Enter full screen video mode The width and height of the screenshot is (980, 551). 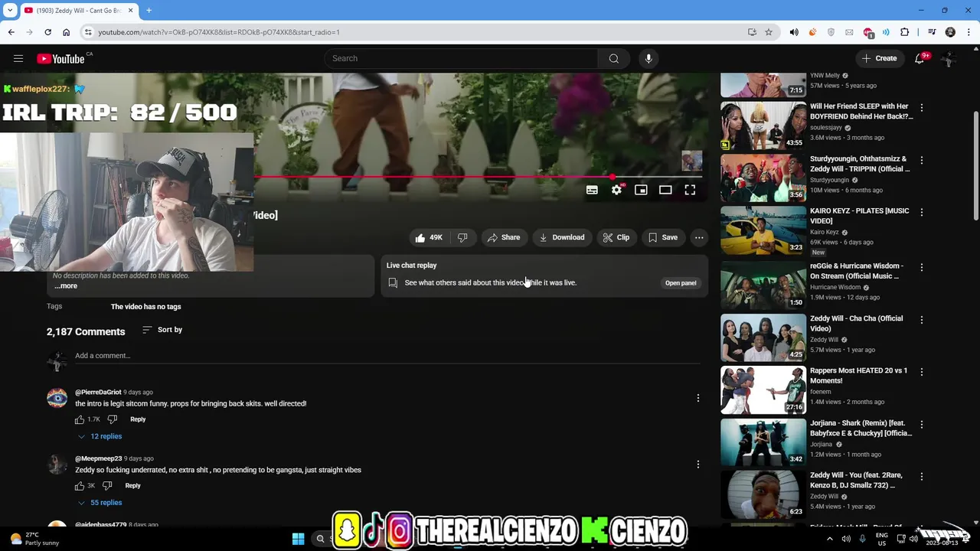690,190
